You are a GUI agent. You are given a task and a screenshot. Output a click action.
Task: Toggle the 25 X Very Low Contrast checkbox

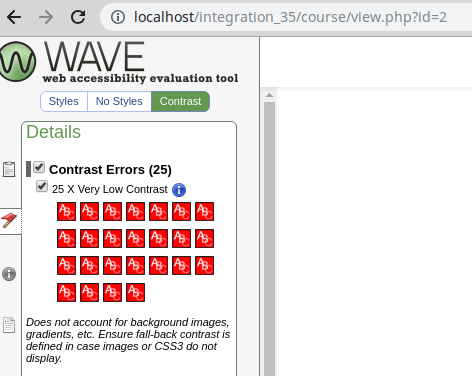coord(42,186)
